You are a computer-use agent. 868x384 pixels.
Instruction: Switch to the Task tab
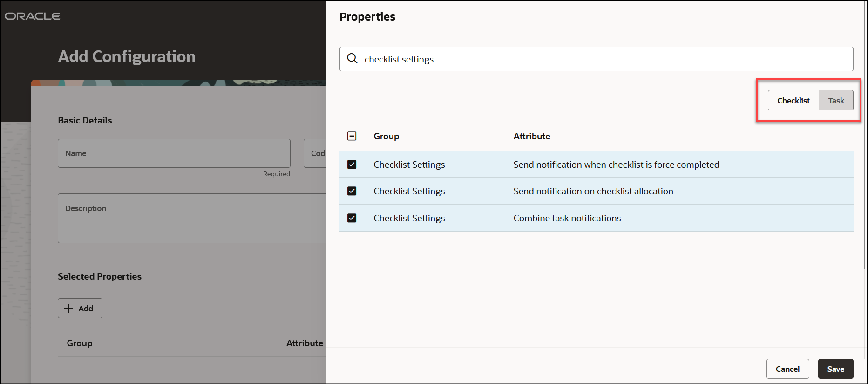pos(836,101)
